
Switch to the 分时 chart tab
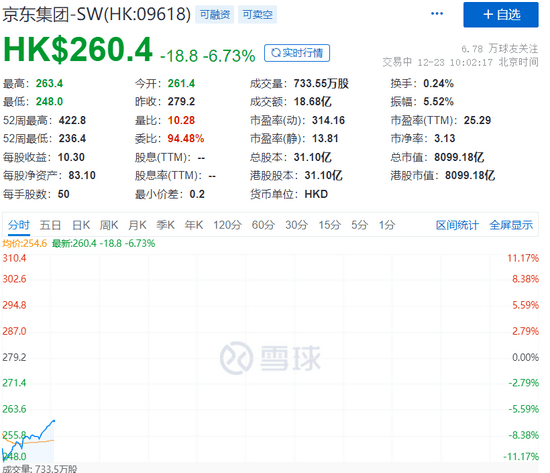click(x=19, y=225)
